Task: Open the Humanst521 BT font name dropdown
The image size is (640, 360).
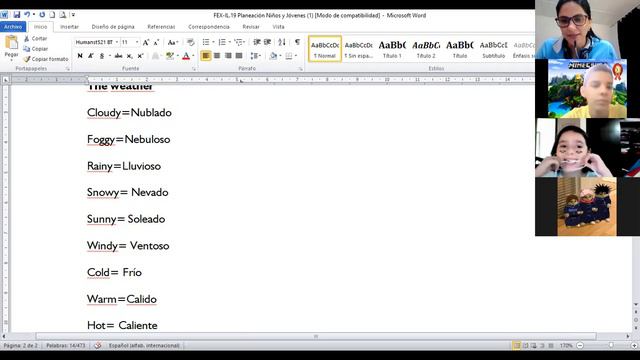Action: (117, 42)
